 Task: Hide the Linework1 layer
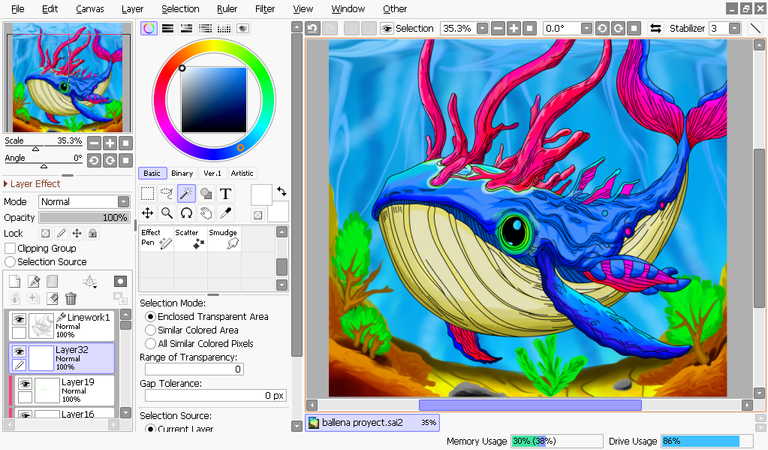point(19,320)
